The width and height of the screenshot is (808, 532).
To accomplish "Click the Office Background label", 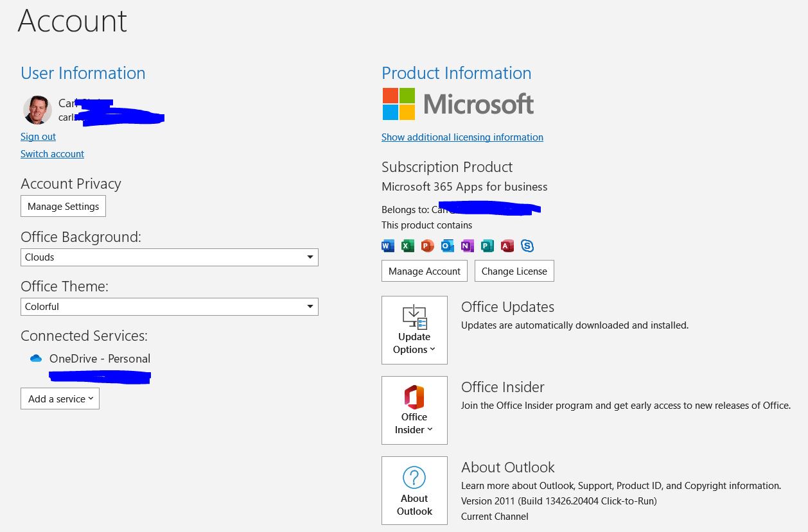I will tap(81, 237).
